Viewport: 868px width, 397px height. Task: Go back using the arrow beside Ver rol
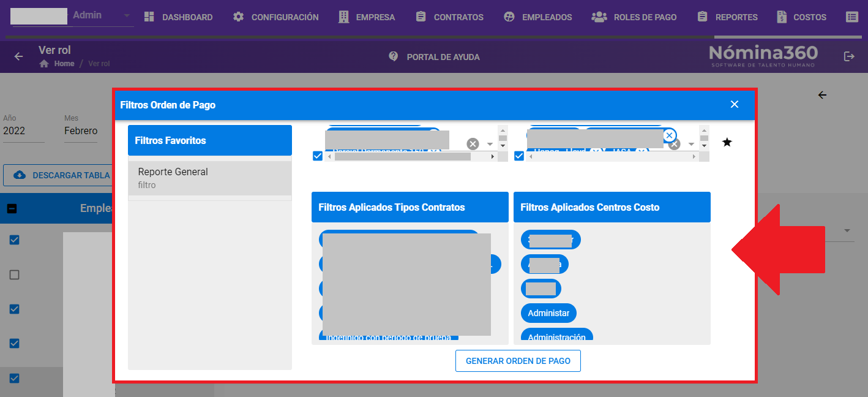19,56
